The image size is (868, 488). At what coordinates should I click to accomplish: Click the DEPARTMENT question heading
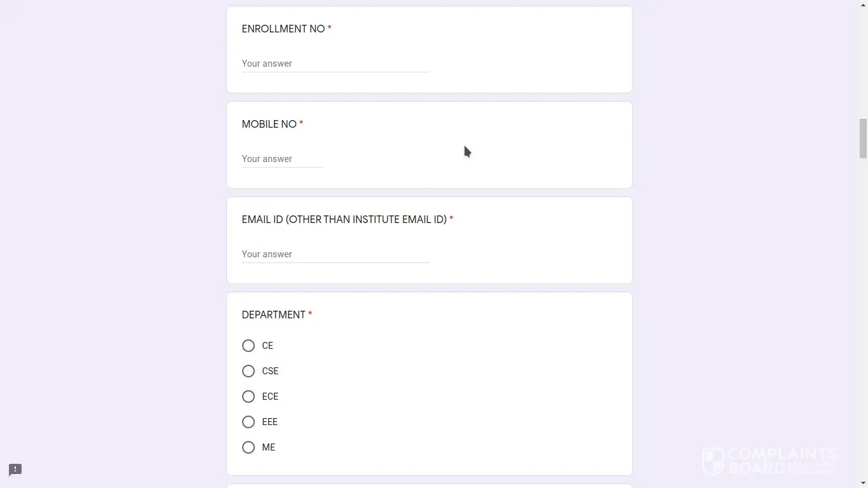pyautogui.click(x=273, y=315)
